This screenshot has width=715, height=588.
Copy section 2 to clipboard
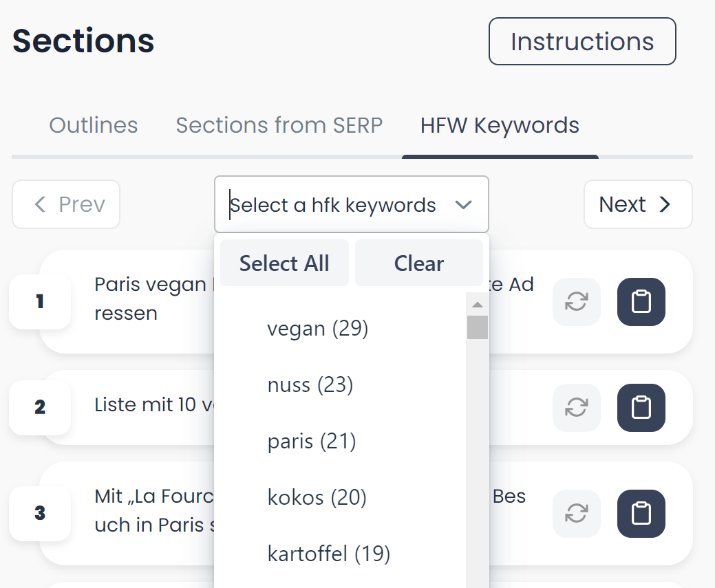641,408
